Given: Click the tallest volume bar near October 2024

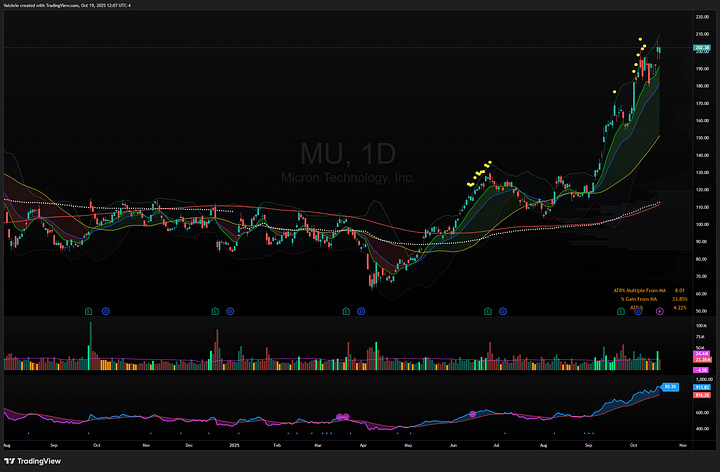Looking at the screenshot, I should (x=90, y=346).
